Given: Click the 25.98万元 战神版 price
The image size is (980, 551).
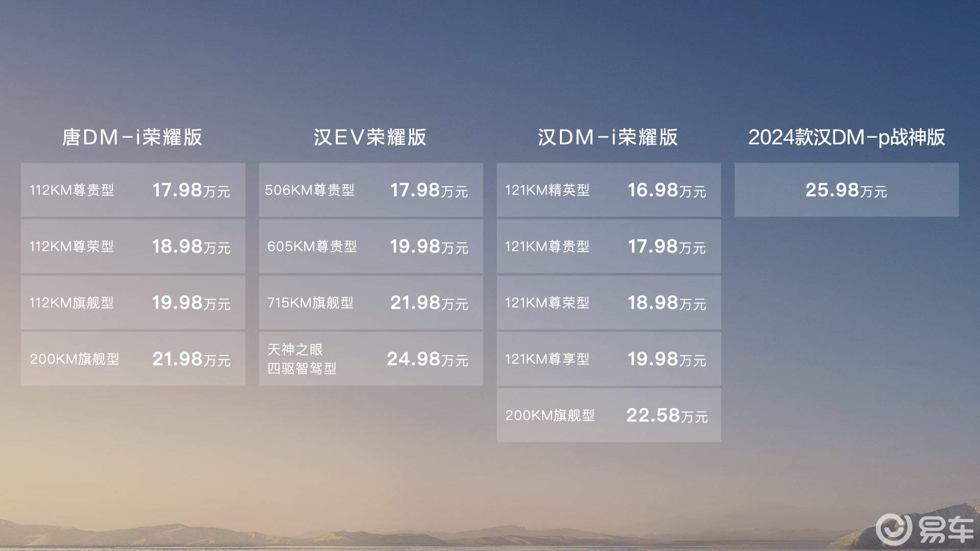Looking at the screenshot, I should point(846,190).
